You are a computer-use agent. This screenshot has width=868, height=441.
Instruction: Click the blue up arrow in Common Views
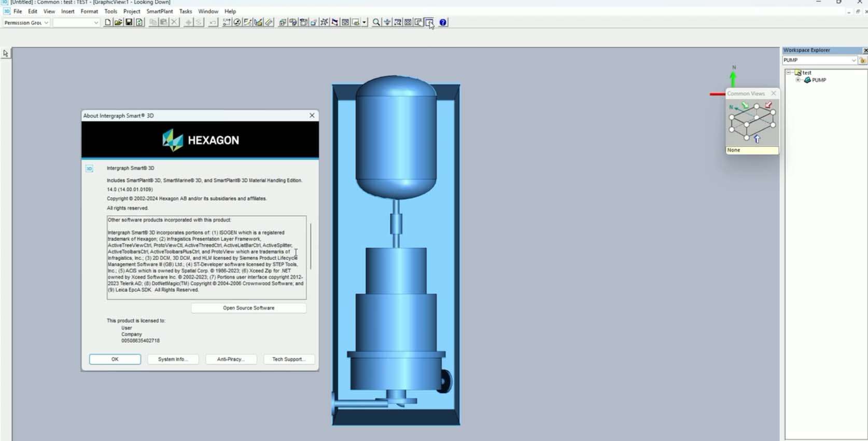pos(757,139)
